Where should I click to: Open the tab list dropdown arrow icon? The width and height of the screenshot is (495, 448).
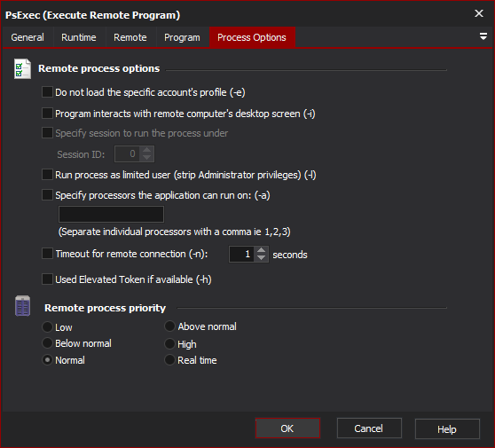click(483, 36)
